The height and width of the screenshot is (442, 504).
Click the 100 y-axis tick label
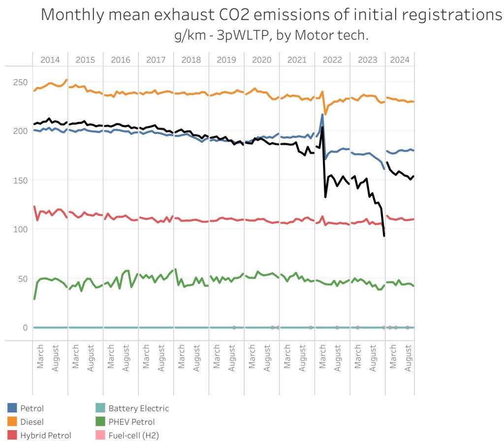pyautogui.click(x=20, y=229)
